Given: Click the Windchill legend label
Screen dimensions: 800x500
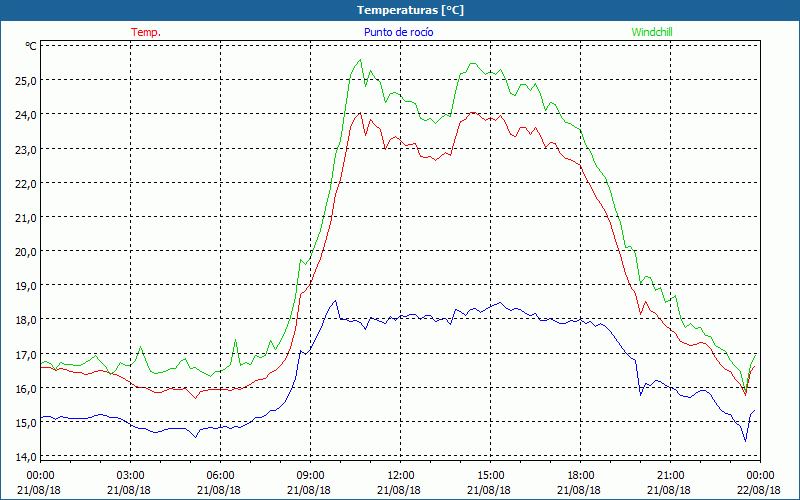Looking at the screenshot, I should coord(652,32).
